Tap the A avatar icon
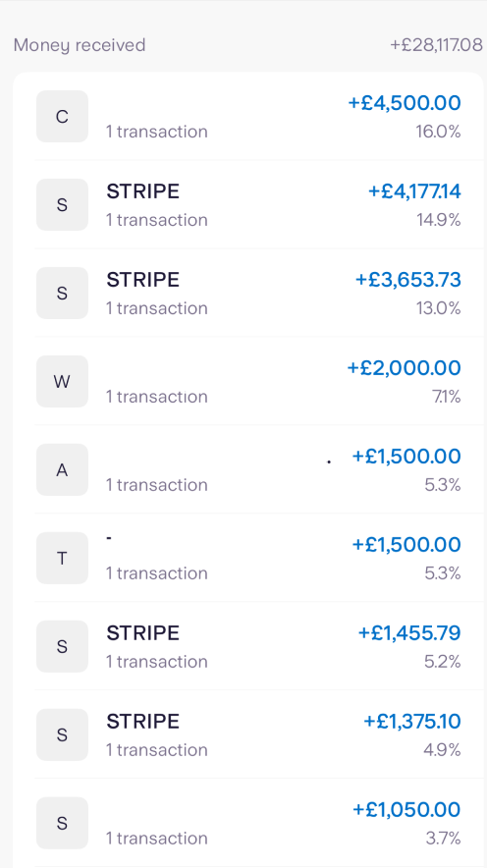 62,469
